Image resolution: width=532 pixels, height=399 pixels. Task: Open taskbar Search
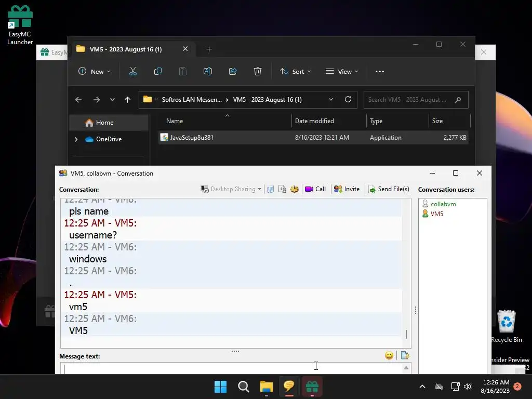(x=243, y=387)
